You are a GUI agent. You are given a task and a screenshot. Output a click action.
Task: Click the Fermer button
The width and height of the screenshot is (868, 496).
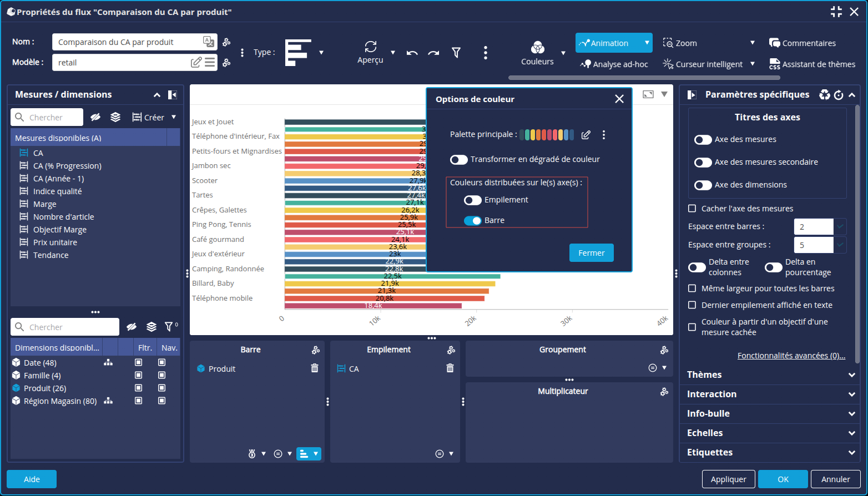pyautogui.click(x=591, y=253)
